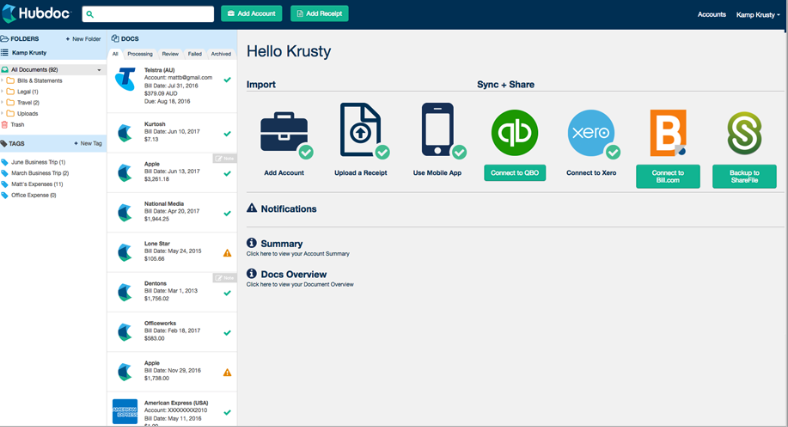Click the Hubdoc logo
The width and height of the screenshot is (788, 427).
click(x=36, y=14)
